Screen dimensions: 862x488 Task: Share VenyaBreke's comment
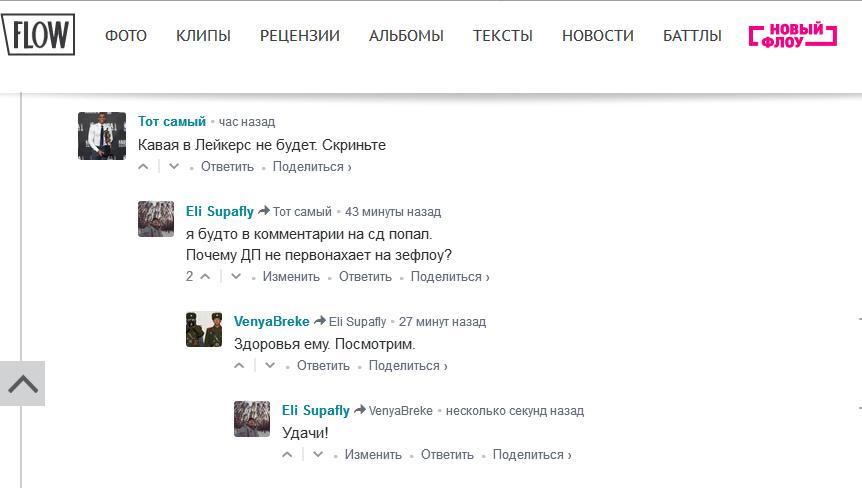click(408, 365)
